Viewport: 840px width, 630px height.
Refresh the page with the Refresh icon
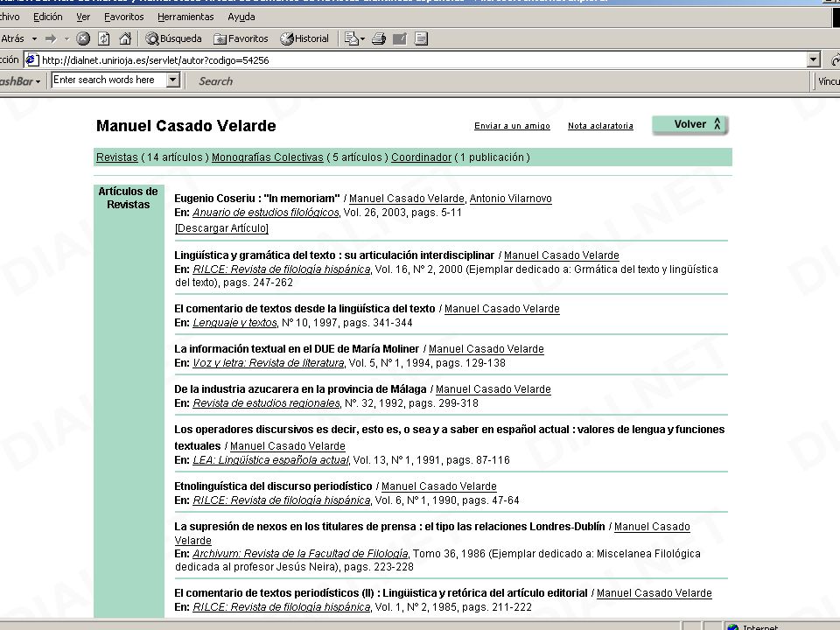[104, 38]
